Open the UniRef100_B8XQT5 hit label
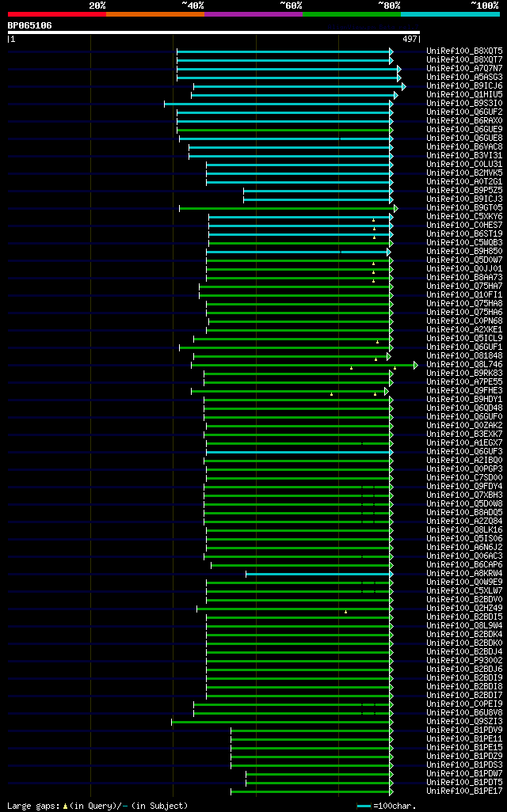This screenshot has height=812, width=507. [464, 51]
